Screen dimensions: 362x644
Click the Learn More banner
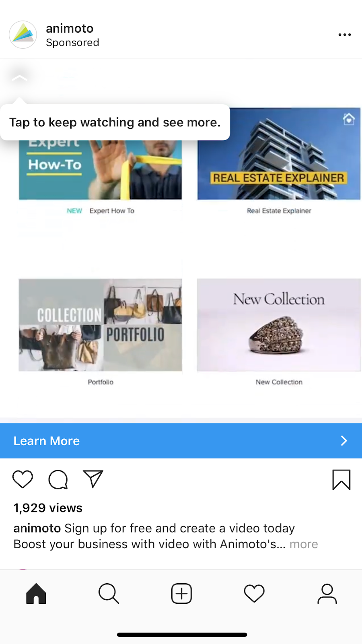point(181,441)
